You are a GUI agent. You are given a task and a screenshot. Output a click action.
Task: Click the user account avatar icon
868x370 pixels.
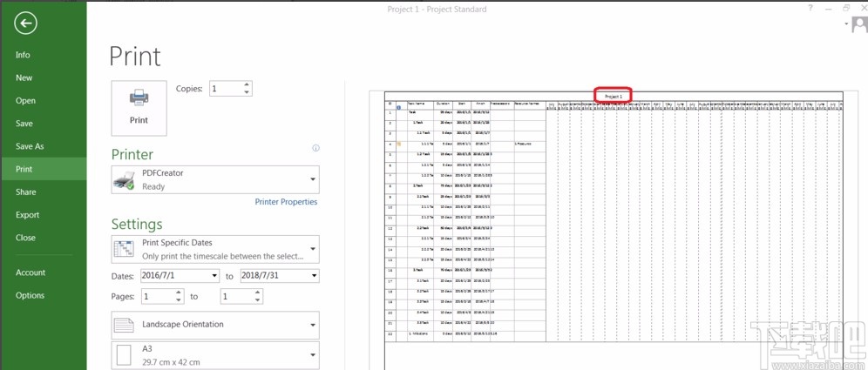[x=859, y=25]
